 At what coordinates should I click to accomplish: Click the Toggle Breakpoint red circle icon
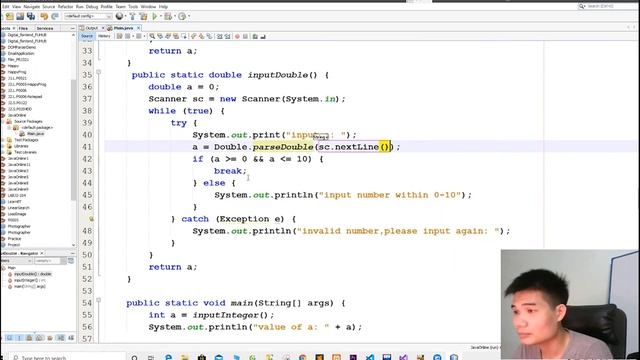pyautogui.click(x=237, y=36)
